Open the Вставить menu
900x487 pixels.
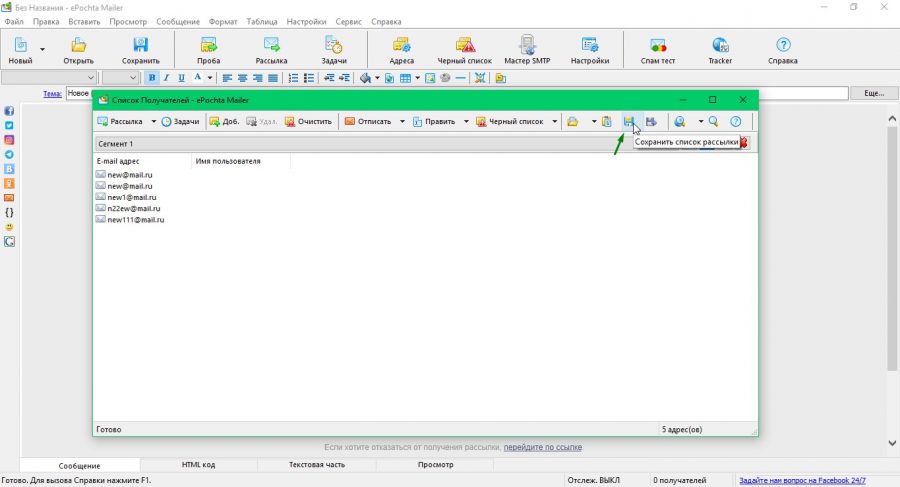(x=84, y=21)
